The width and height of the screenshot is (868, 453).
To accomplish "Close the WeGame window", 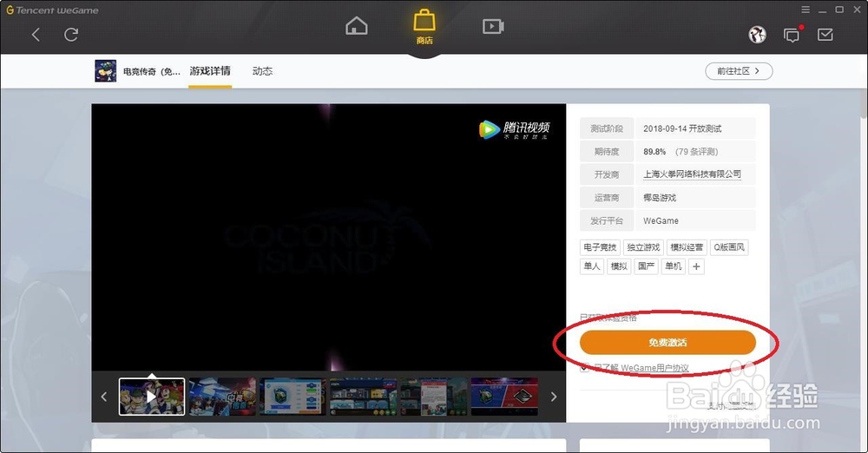I will 857,10.
